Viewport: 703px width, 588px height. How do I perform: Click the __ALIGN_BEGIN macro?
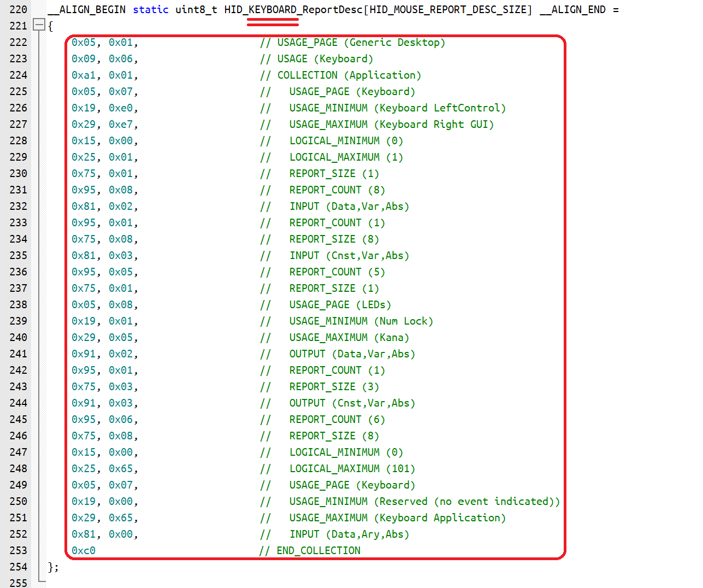86,9
